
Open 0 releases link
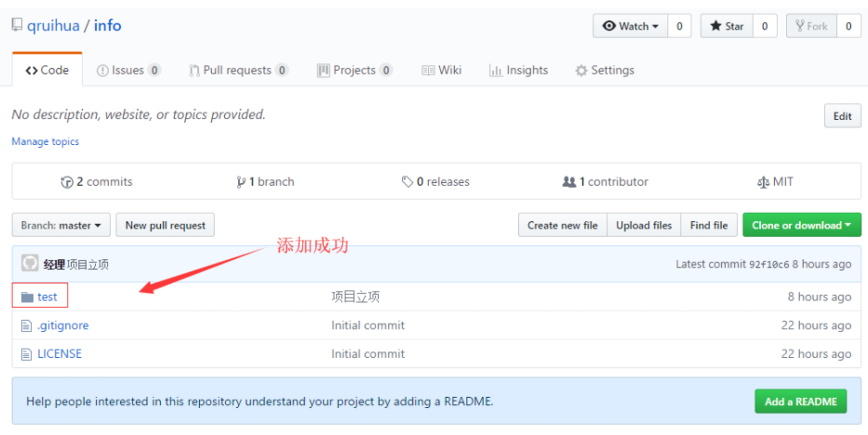(435, 182)
